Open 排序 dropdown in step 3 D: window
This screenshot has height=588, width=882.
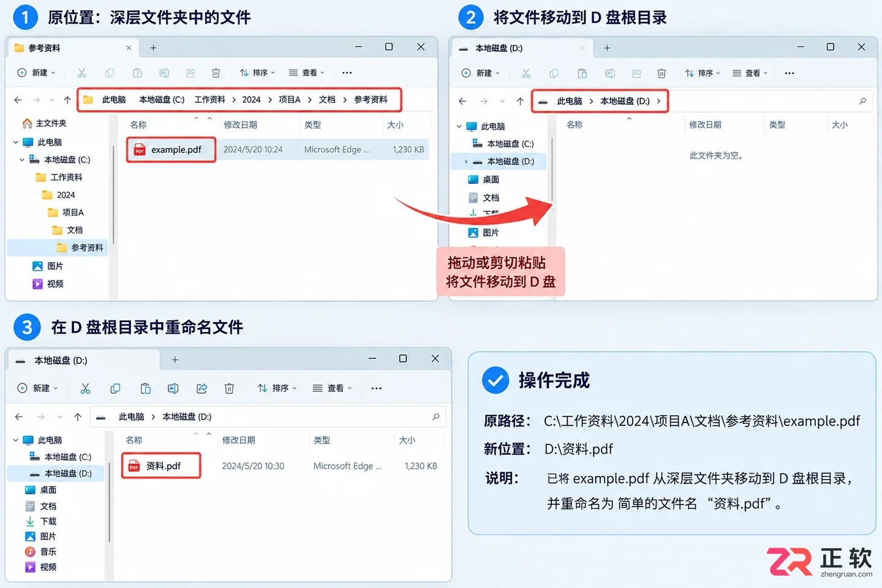tap(277, 388)
